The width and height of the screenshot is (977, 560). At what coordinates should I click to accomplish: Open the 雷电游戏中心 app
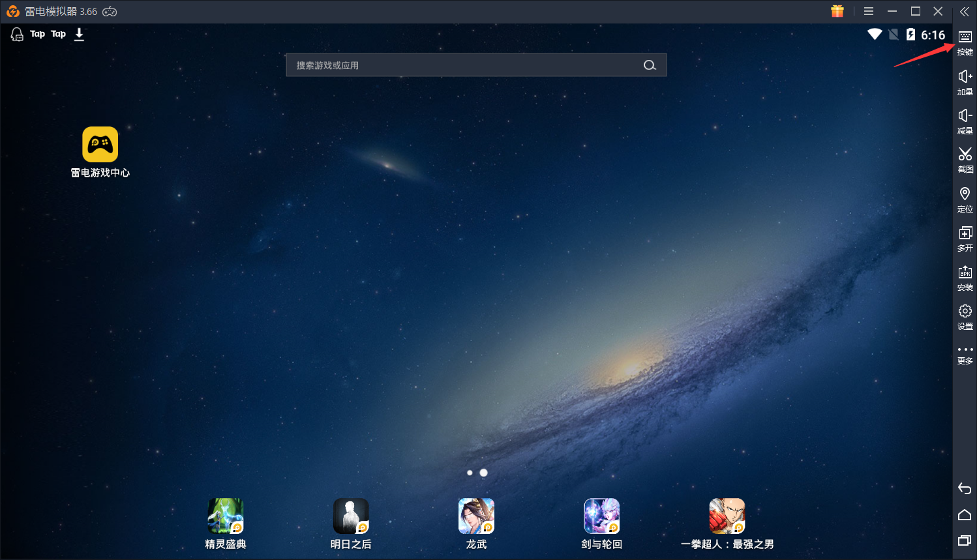(100, 145)
